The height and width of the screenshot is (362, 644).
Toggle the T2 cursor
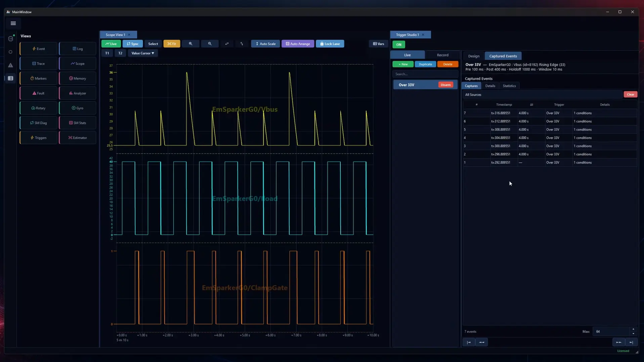click(120, 53)
